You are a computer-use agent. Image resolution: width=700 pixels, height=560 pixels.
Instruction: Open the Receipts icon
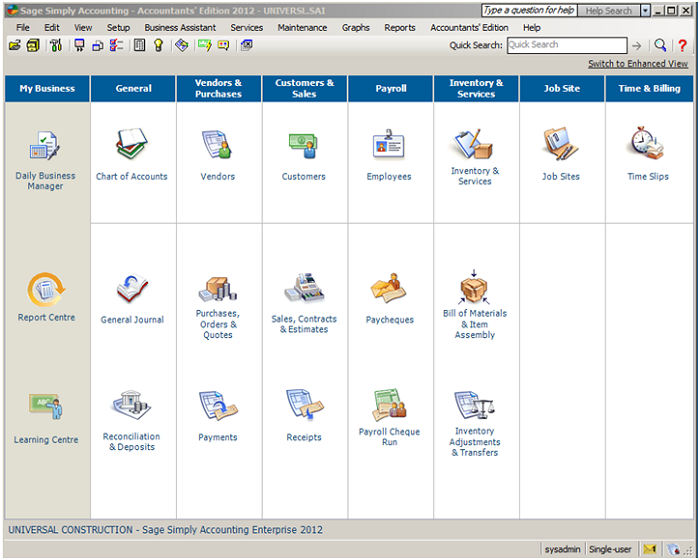(304, 405)
